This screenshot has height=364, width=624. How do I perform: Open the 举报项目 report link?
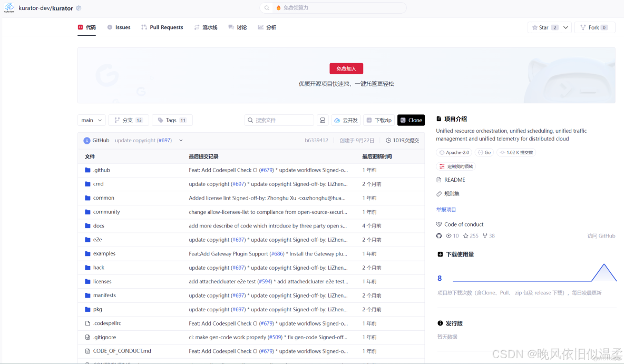[446, 209]
